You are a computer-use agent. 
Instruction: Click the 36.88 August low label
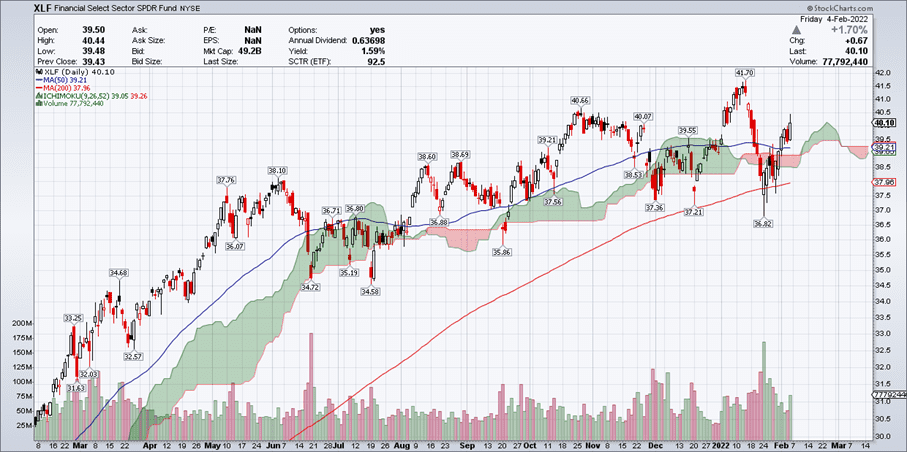tap(439, 222)
